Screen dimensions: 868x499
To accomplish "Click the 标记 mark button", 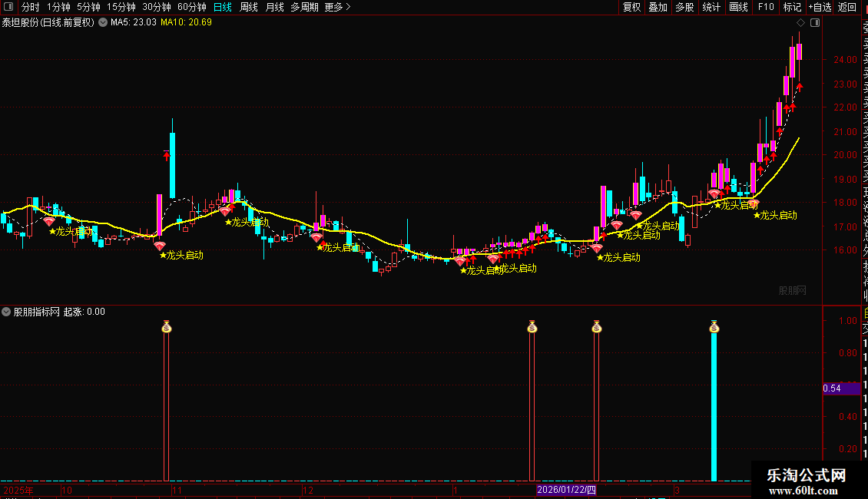I will [792, 7].
